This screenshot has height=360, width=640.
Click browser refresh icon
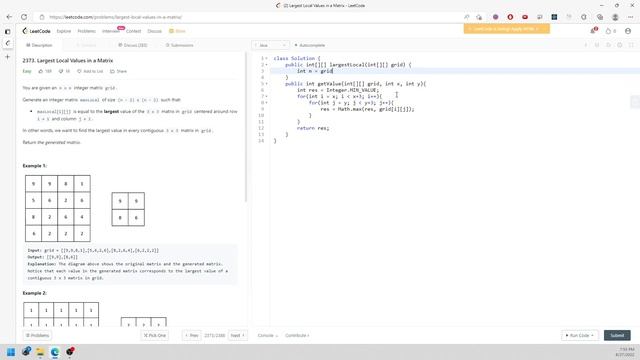coord(24,17)
